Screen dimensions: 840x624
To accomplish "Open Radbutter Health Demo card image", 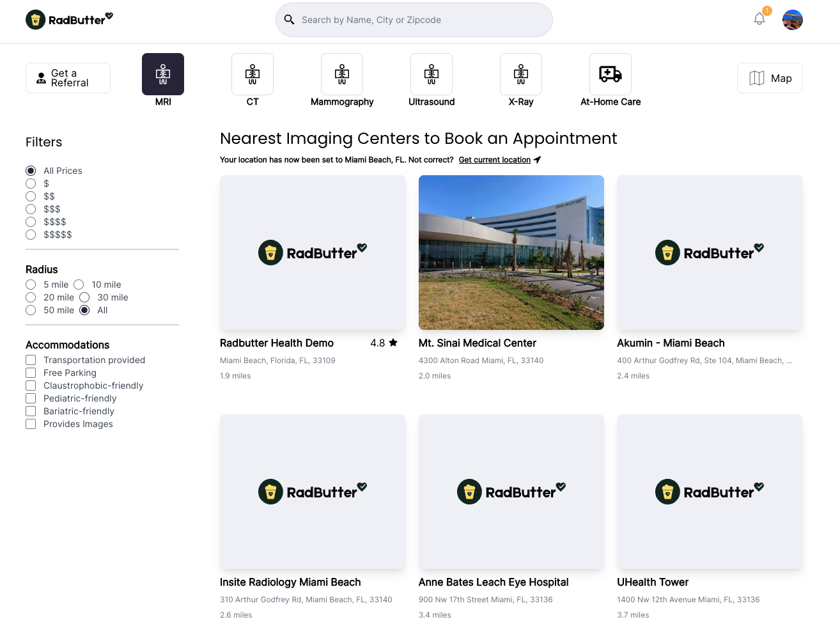I will coord(313,253).
